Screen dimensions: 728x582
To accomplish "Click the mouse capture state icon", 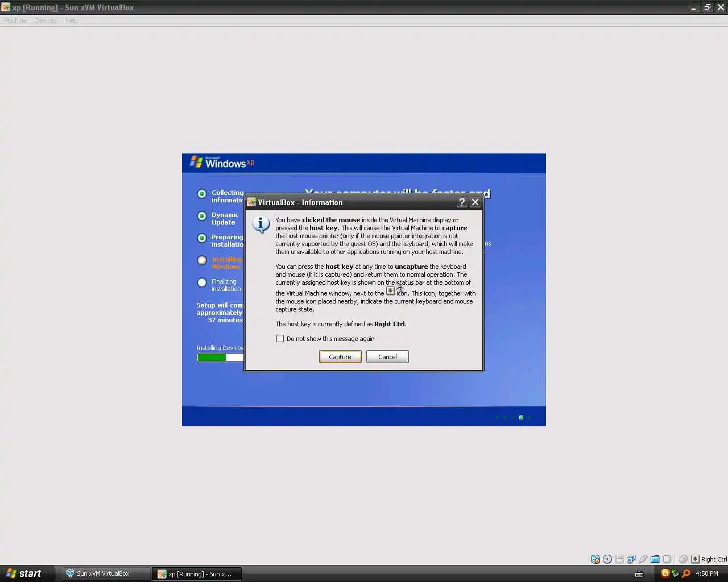I will click(684, 559).
